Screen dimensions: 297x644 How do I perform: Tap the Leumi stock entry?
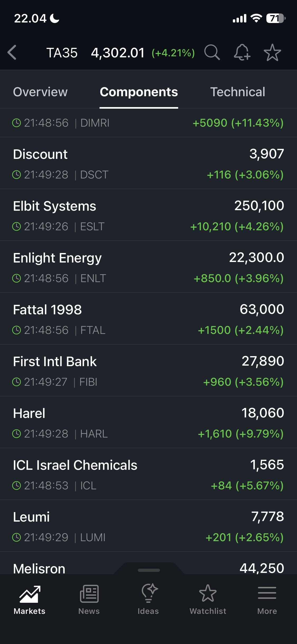(148, 526)
